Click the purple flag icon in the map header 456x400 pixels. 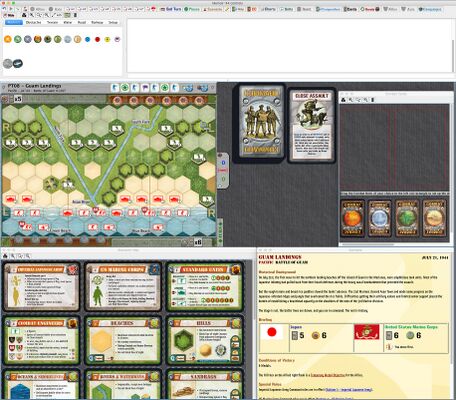pos(145,88)
